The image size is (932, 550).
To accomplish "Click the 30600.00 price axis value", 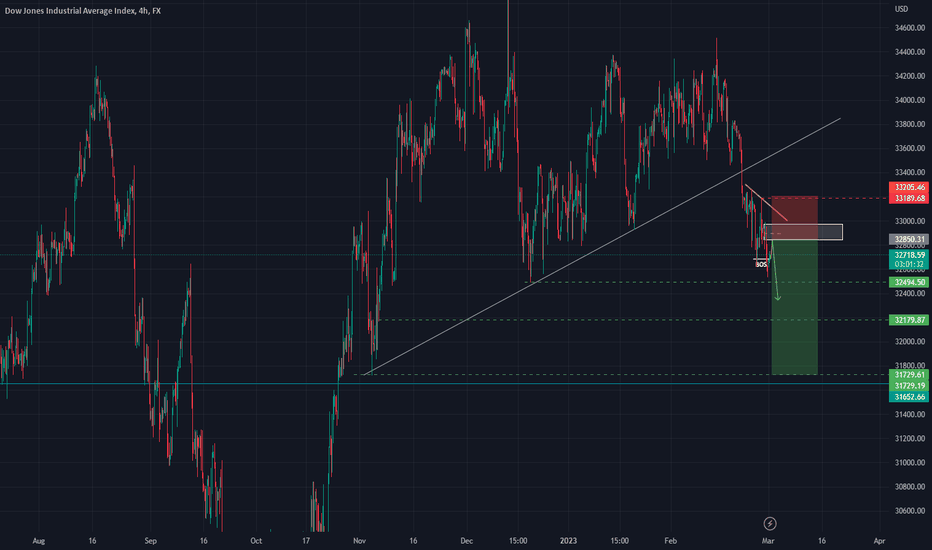I will point(910,511).
